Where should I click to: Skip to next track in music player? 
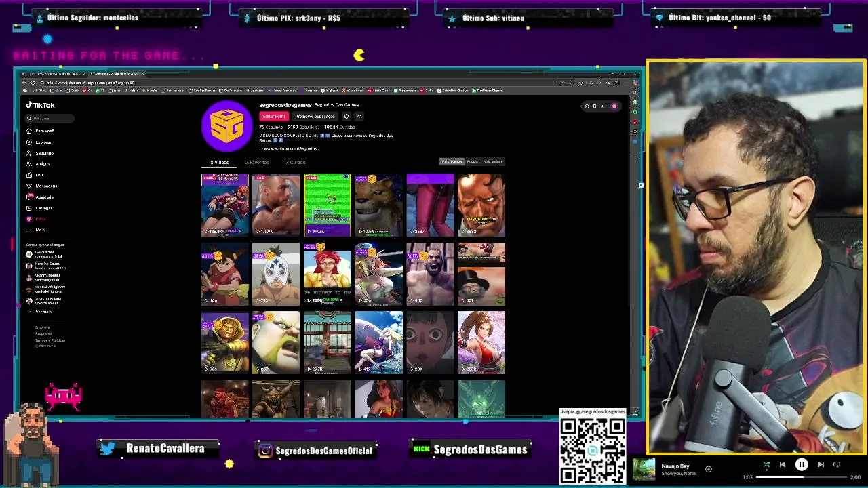tap(821, 465)
